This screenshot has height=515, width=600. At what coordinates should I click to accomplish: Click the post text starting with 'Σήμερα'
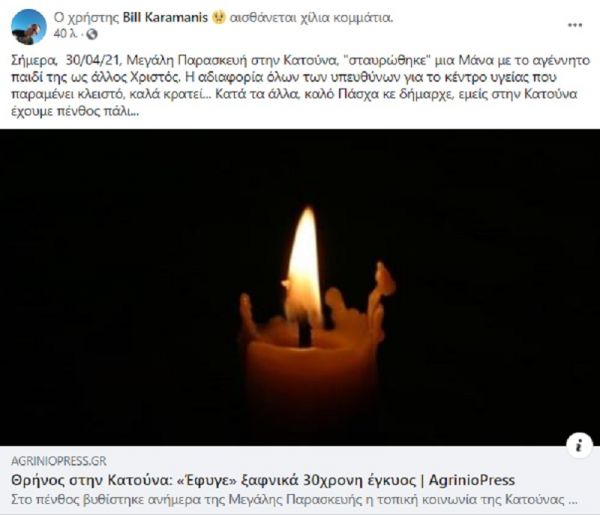[x=300, y=86]
